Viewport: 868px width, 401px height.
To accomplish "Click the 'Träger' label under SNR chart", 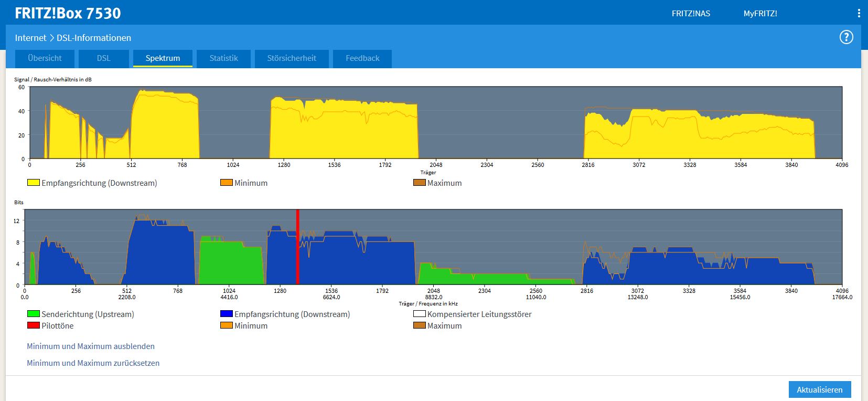I will (x=428, y=173).
